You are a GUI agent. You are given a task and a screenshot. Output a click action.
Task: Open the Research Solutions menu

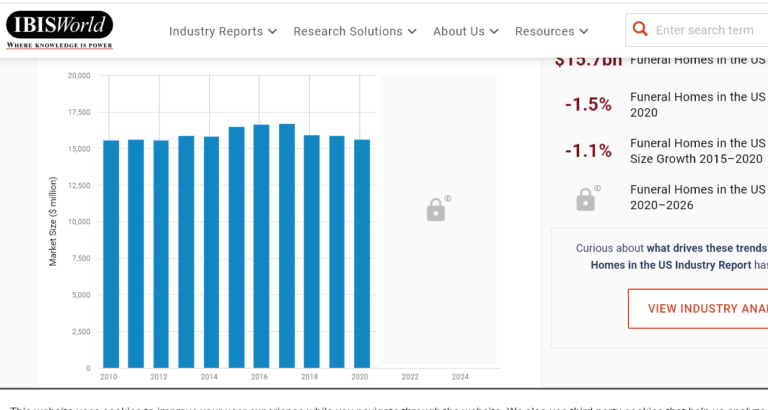tap(348, 31)
